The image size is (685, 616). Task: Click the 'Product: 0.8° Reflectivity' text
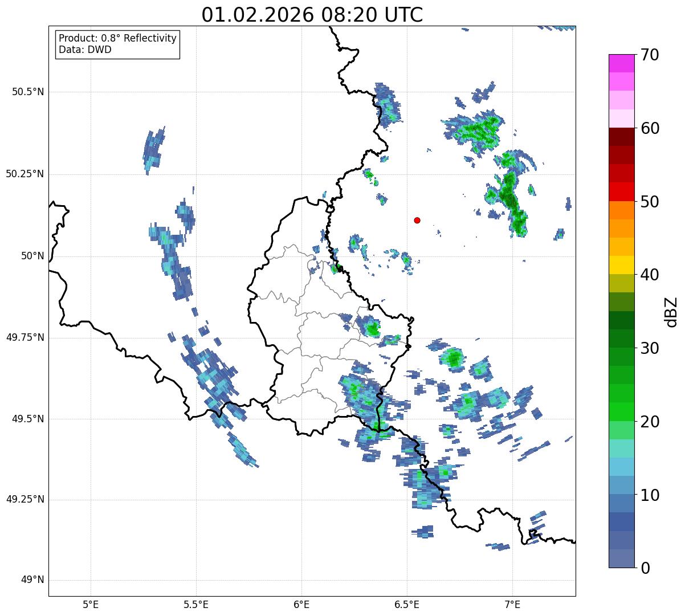(x=118, y=38)
